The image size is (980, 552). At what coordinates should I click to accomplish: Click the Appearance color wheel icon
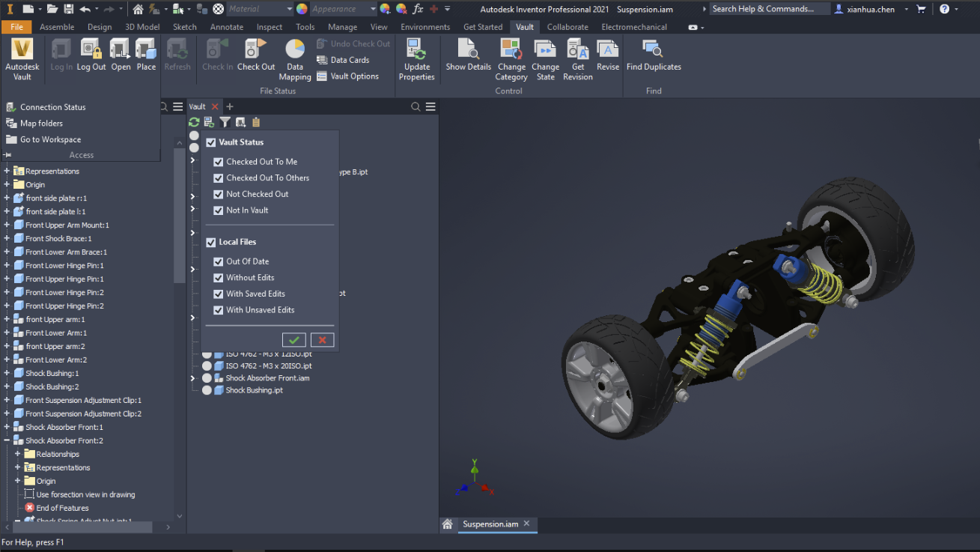pyautogui.click(x=302, y=9)
